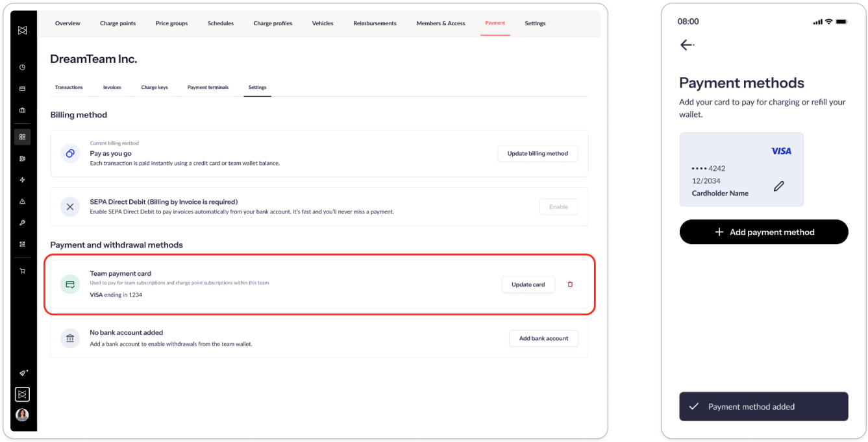
Task: Click the green Team payment card icon
Action: click(x=70, y=284)
